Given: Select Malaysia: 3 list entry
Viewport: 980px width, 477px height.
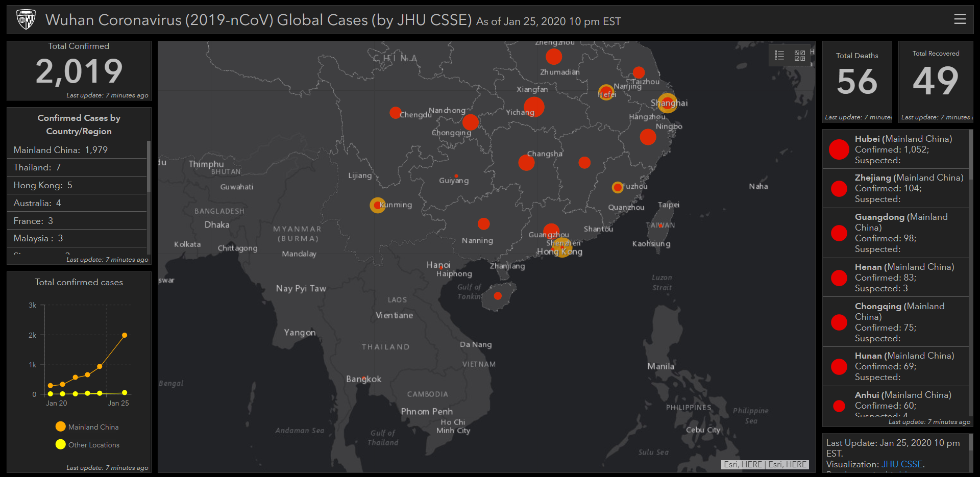Looking at the screenshot, I should [77, 238].
